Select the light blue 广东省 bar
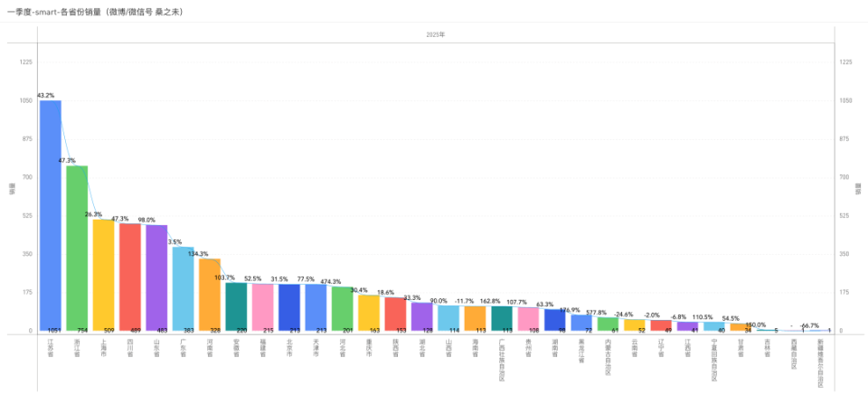This screenshot has height=394, width=868. (184, 289)
